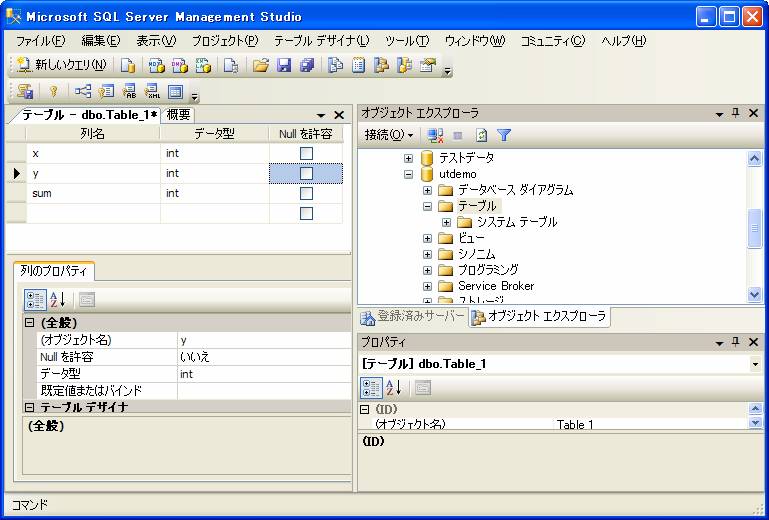Click the Object Explorer vertical scrollbar thumb
This screenshot has width=769, height=520.
tap(755, 228)
